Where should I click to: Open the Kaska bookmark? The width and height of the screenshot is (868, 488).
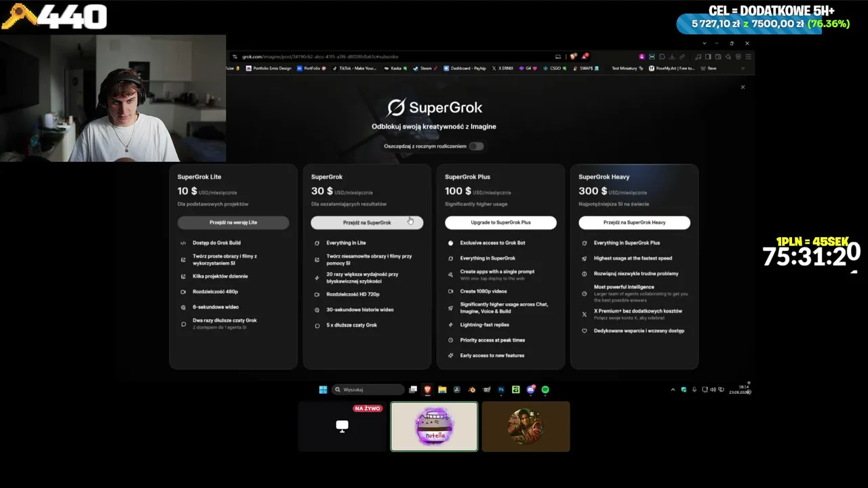[x=395, y=68]
